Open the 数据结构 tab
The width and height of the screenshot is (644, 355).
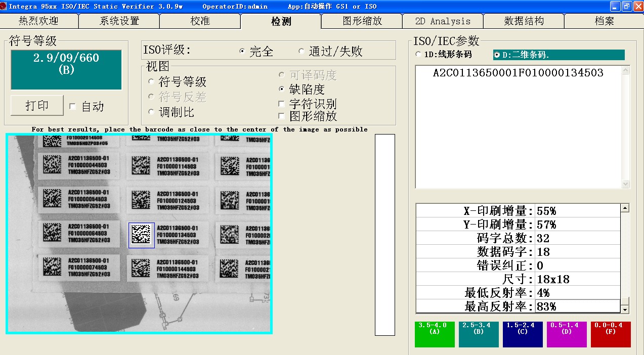click(x=524, y=21)
